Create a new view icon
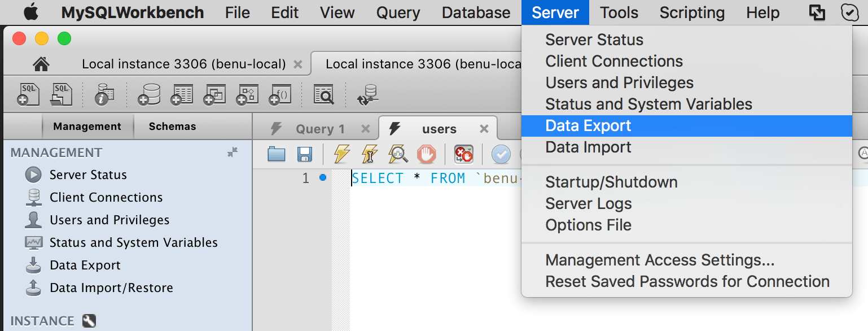The height and width of the screenshot is (331, 868). pyautogui.click(x=214, y=94)
